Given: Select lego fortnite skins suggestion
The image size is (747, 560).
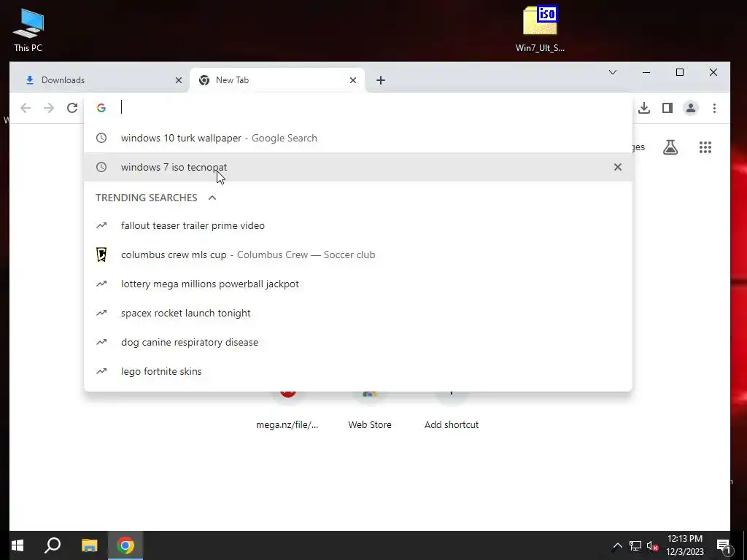Looking at the screenshot, I should click(x=358, y=371).
